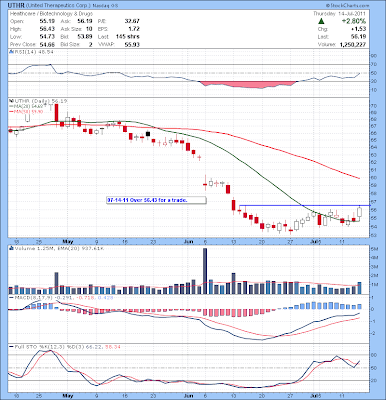Select the +2.80% percent change value
Image resolution: width=386 pixels, height=400 pixels.
354,21
